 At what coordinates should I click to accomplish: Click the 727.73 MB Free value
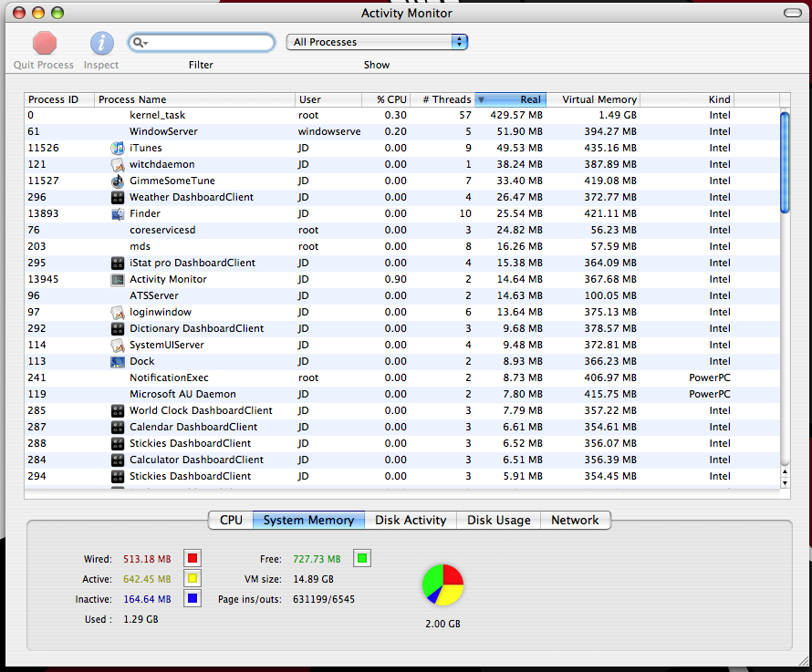[317, 559]
